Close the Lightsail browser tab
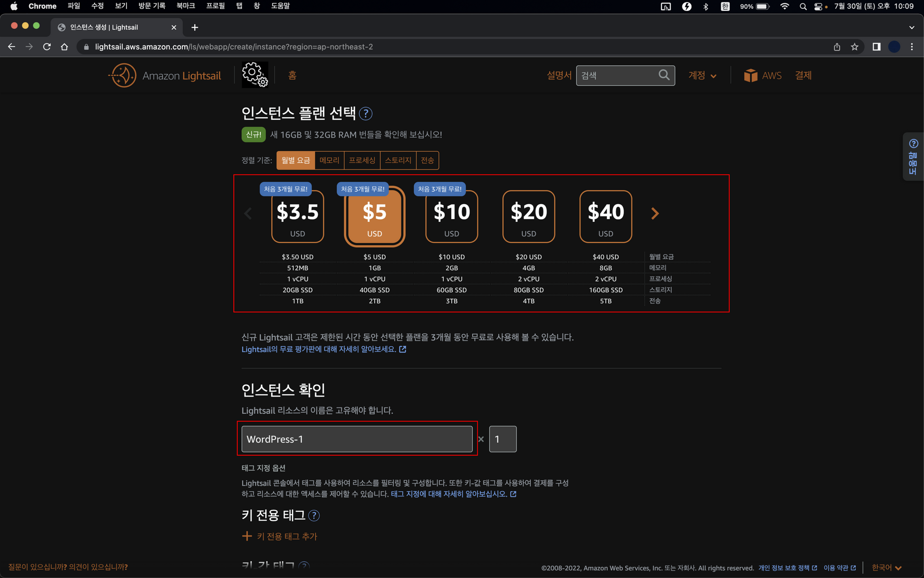The height and width of the screenshot is (578, 924). 174,27
